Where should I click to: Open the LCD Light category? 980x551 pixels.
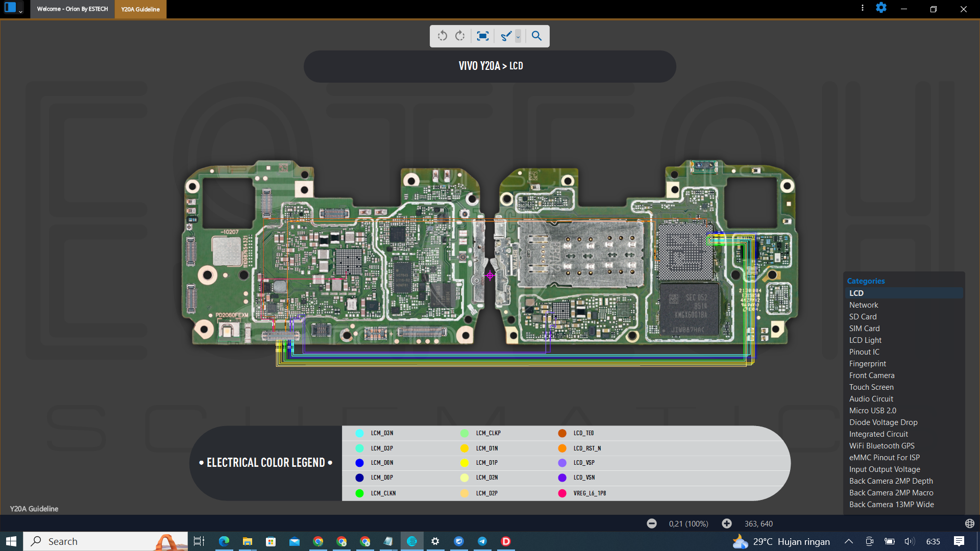pos(865,340)
